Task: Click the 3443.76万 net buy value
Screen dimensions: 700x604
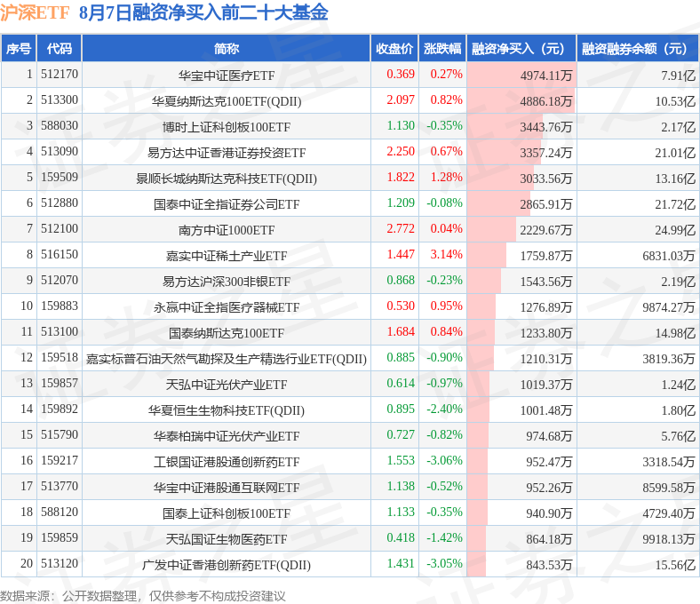Action: [x=546, y=127]
